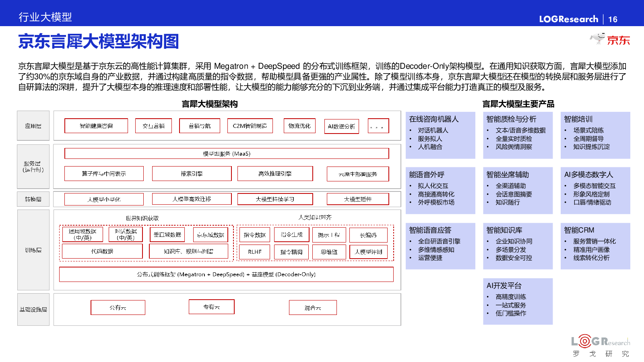
Task: Click the 大模型持续学习 box
Action: click(275, 199)
